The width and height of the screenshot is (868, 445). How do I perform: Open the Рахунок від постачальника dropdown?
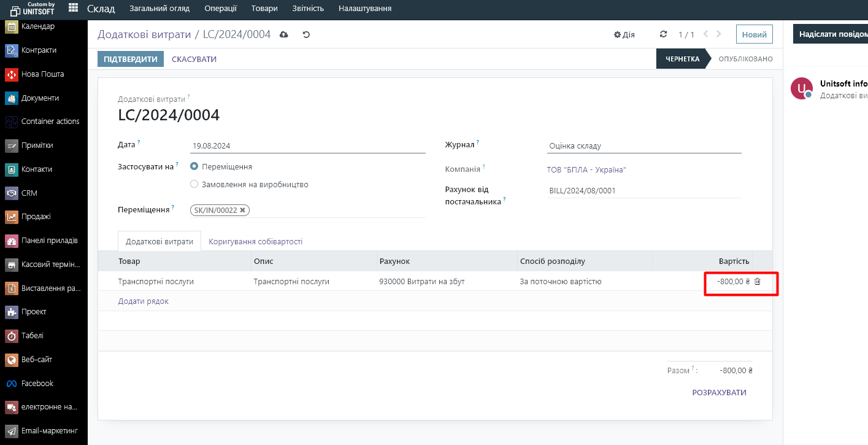(x=644, y=191)
